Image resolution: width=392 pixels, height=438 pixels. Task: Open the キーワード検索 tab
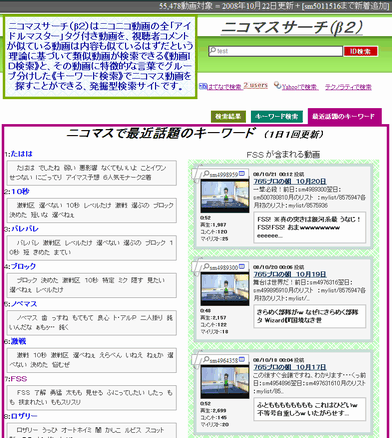pos(277,117)
